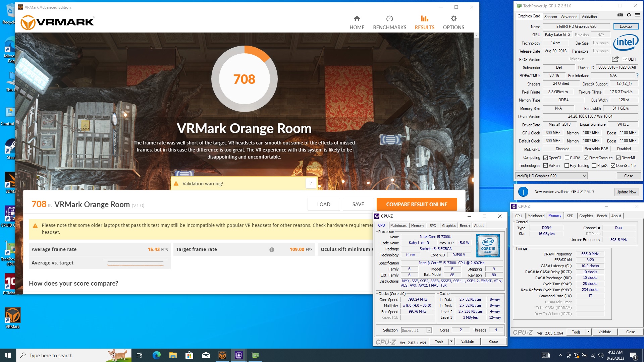Expand Tools dropdown arrow in Memory CPU-Z window
This screenshot has width=644, height=362.
pos(588,332)
